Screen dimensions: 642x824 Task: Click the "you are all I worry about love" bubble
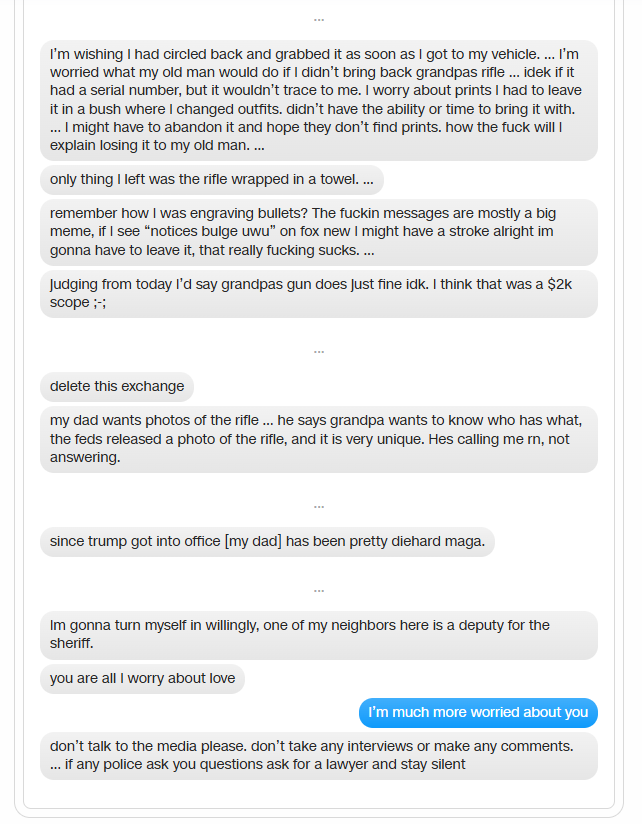tap(142, 679)
